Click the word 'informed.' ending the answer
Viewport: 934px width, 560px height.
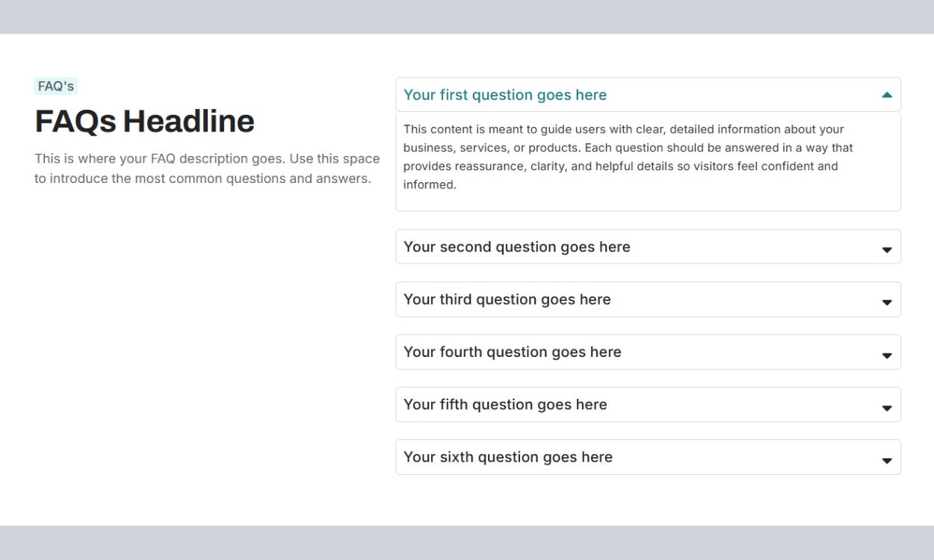430,184
